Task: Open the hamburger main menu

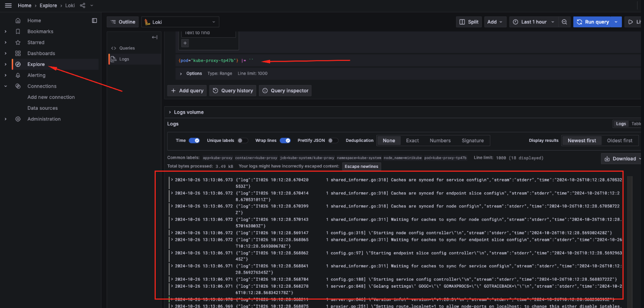Action: [8, 5]
